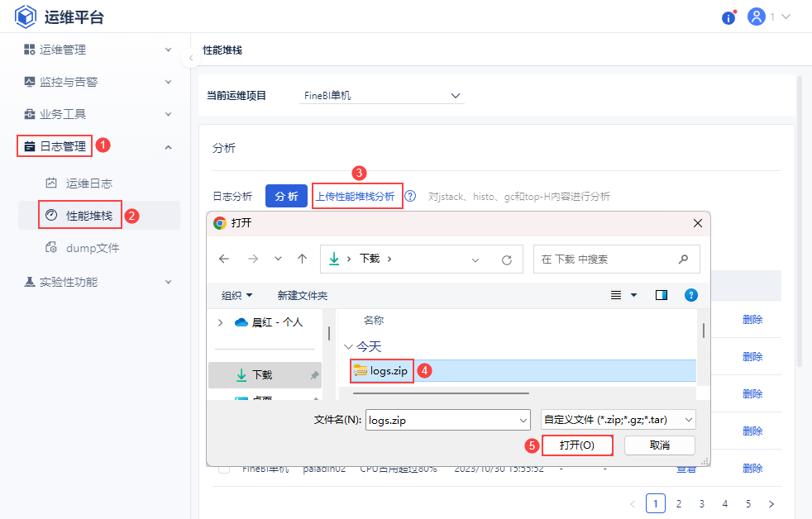Open the dump文件 submenu item
The height and width of the screenshot is (519, 812).
coord(92,248)
